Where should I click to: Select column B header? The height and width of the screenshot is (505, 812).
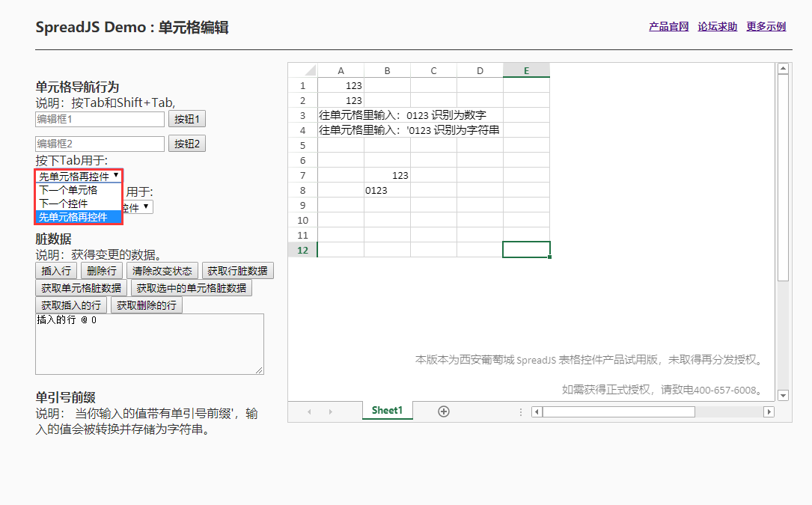click(388, 70)
